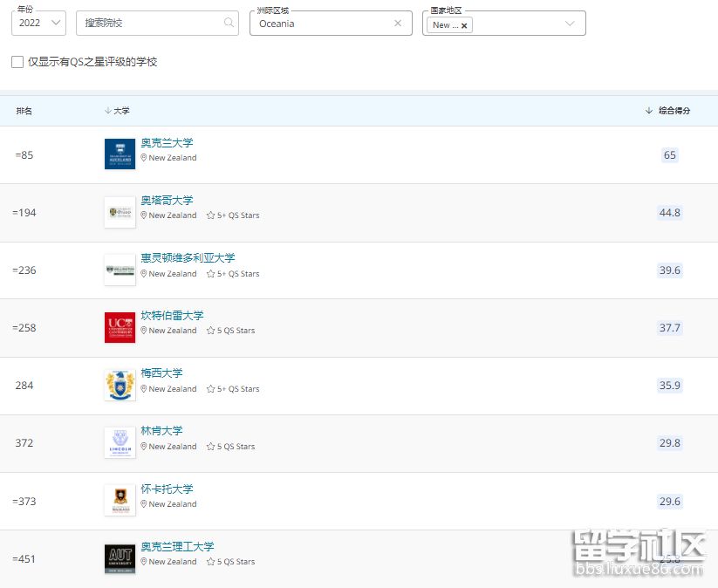Viewport: 718px width, 588px height.
Task: Open the 2022 year dropdown
Action: pyautogui.click(x=38, y=24)
